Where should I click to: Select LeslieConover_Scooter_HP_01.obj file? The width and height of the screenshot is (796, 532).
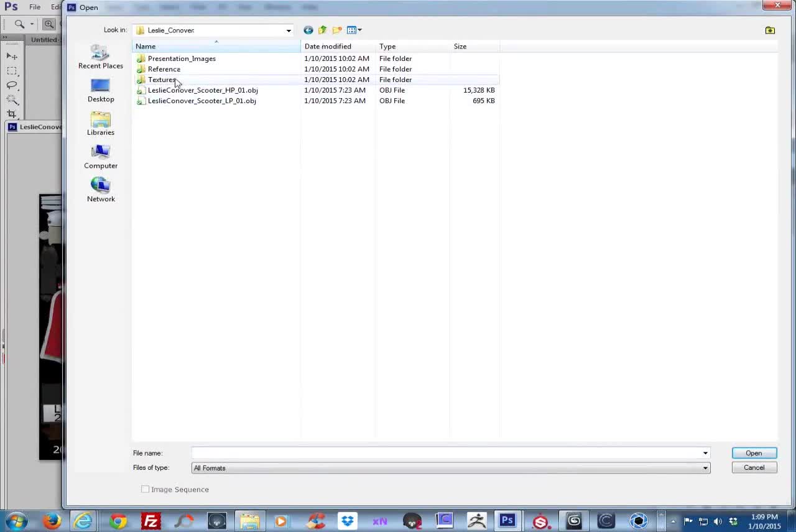click(x=202, y=90)
